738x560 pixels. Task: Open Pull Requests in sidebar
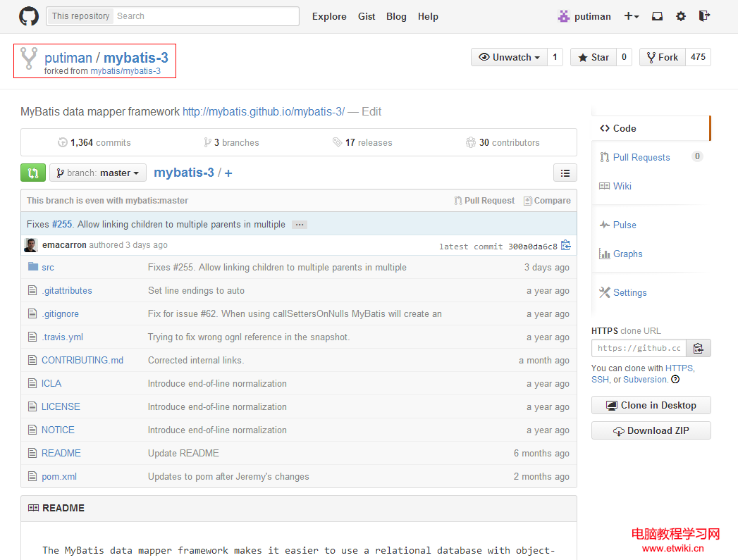pos(641,158)
